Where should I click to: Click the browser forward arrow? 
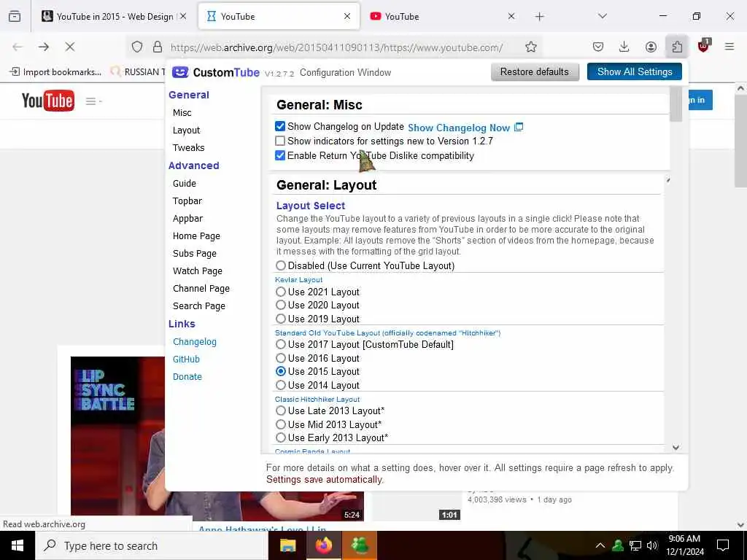pos(44,47)
